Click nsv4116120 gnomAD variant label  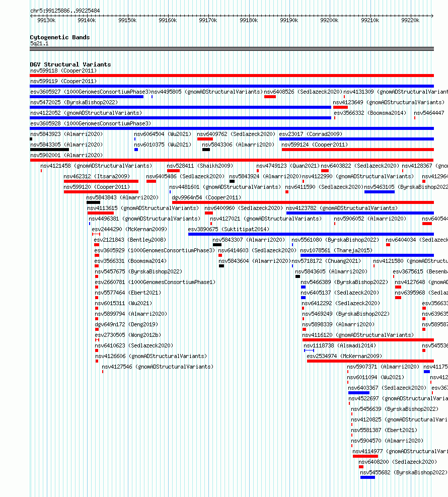point(358,335)
